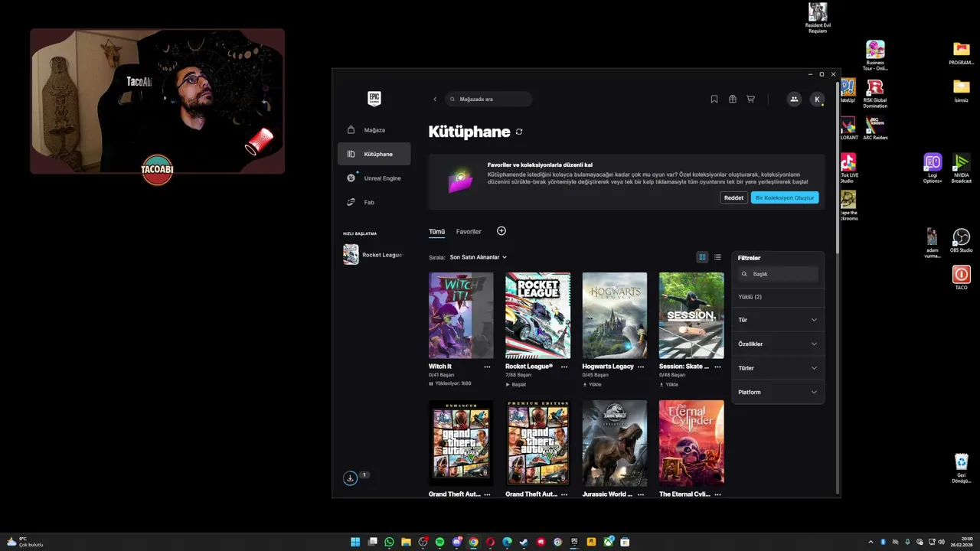Click Yükle under Session: Skate
This screenshot has height=551, width=980.
(669, 384)
